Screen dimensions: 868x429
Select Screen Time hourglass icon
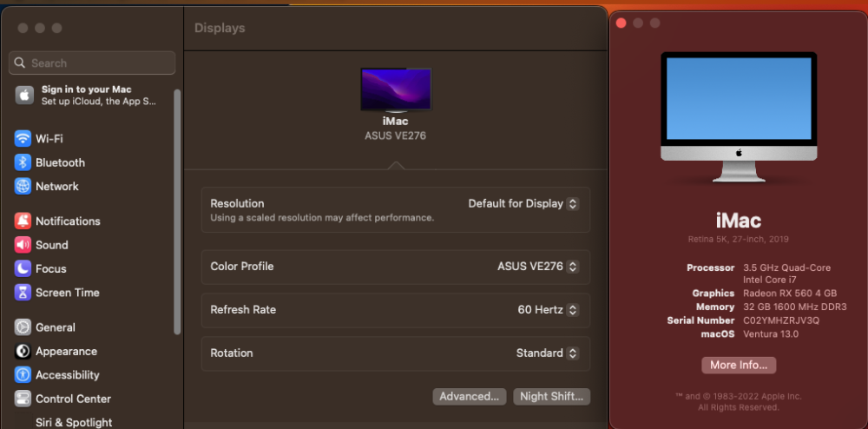23,293
